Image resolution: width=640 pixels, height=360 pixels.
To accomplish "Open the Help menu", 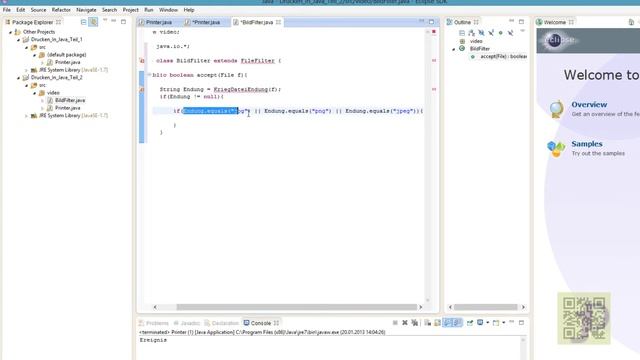I will coord(189,9).
